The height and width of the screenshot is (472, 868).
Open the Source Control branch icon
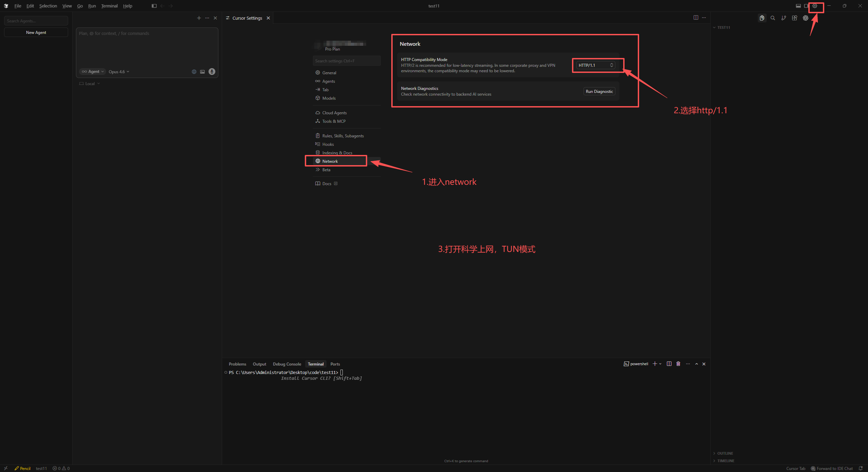(x=784, y=18)
